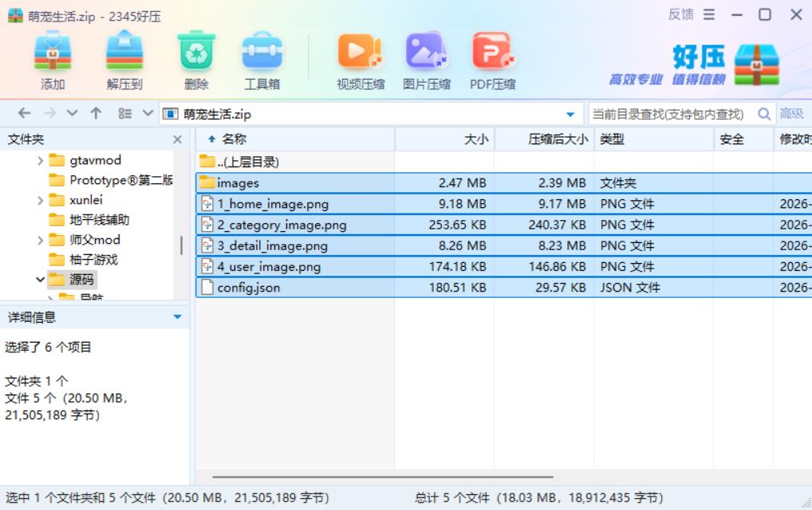Open the address bar path dropdown

pos(570,114)
